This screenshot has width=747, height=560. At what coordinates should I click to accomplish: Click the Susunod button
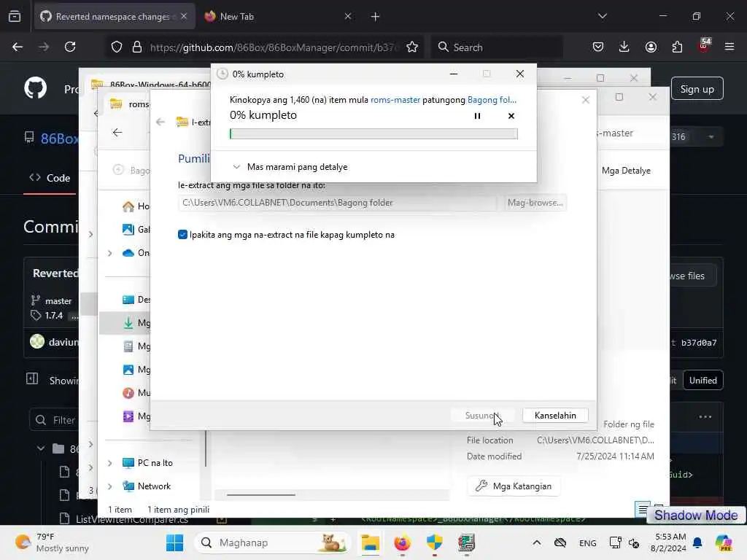481,415
